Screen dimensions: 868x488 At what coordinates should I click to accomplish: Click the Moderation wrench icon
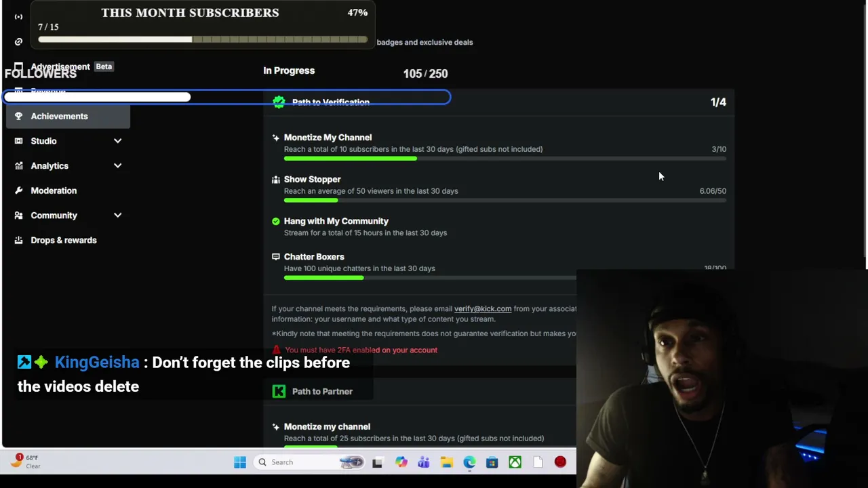[x=18, y=190]
